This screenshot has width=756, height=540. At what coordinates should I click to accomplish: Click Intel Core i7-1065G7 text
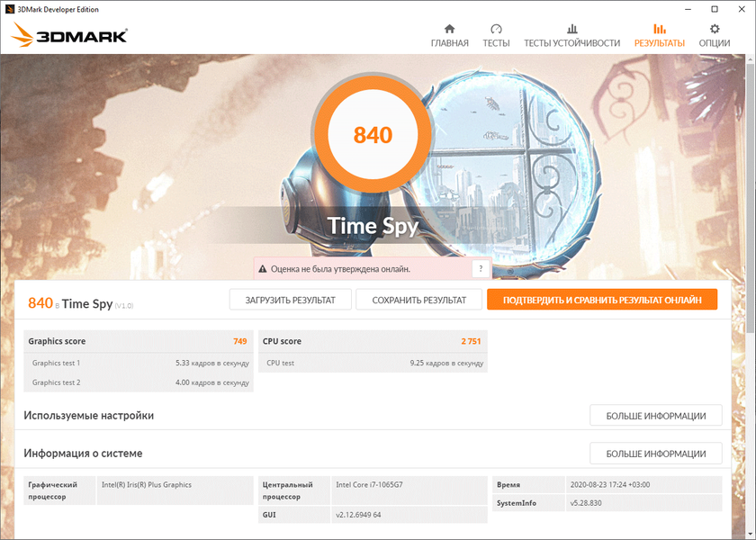click(x=369, y=484)
